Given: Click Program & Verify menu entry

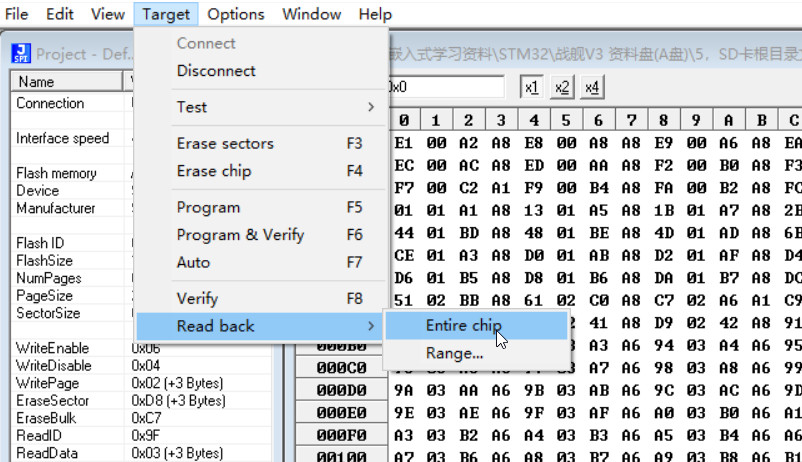Looking at the screenshot, I should point(240,235).
